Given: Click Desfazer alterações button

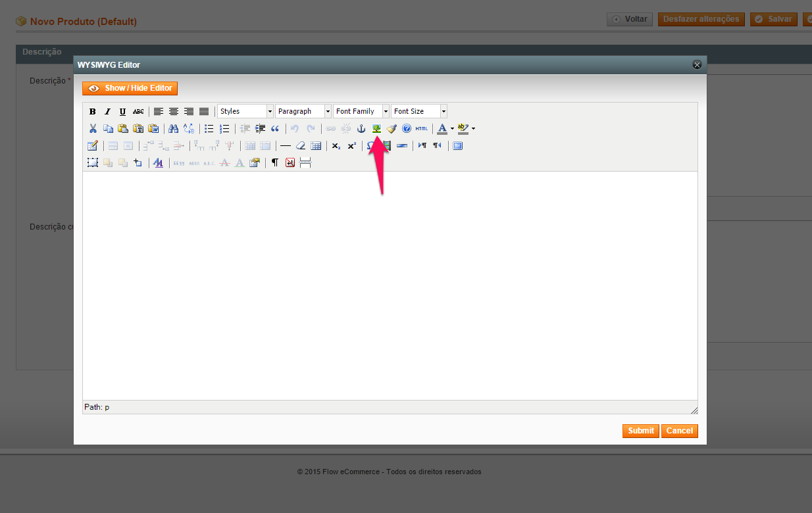Looking at the screenshot, I should pyautogui.click(x=701, y=19).
